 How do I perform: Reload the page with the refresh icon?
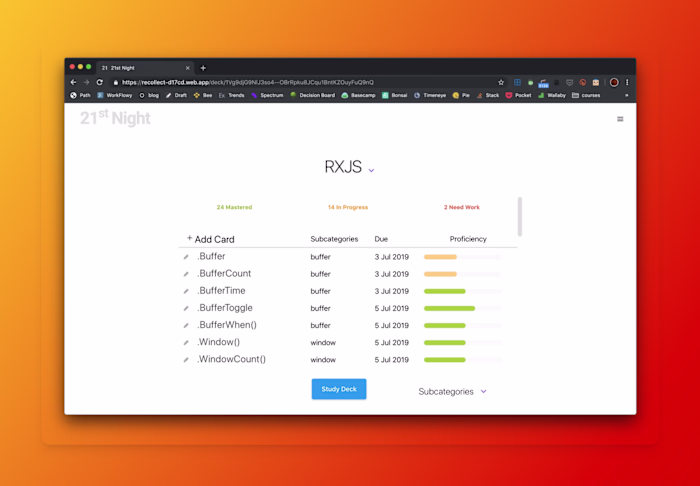(x=100, y=82)
